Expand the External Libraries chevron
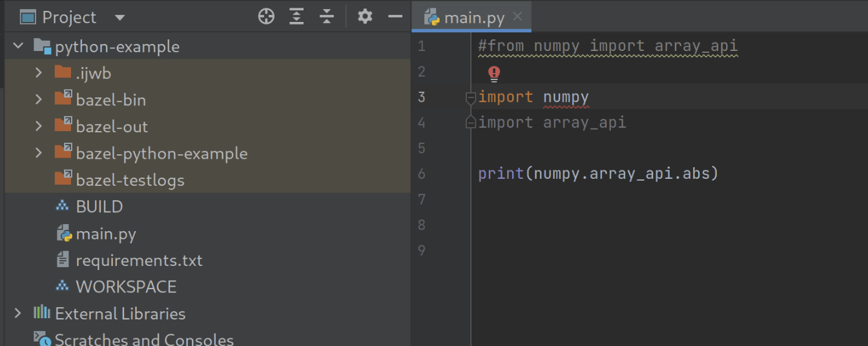The image size is (868, 346). (x=18, y=313)
